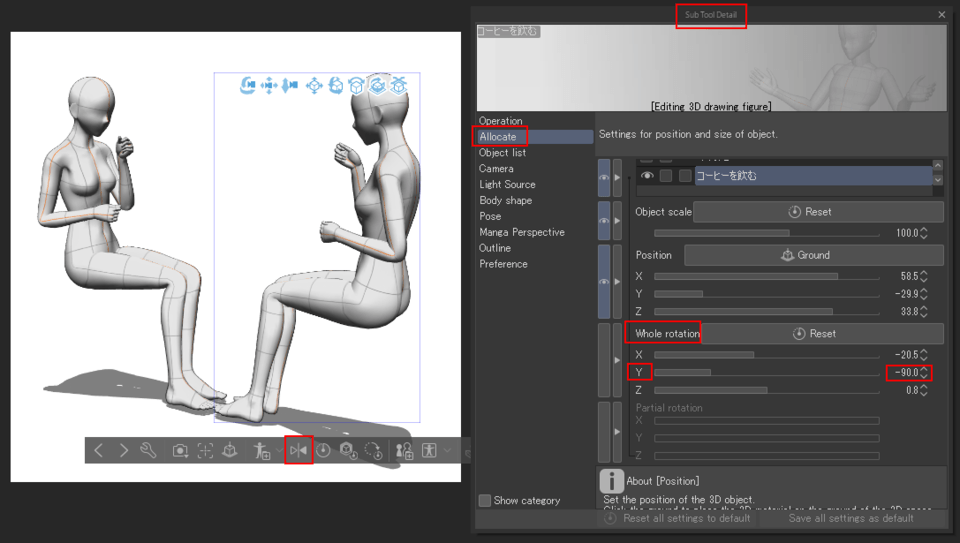This screenshot has width=960, height=543.
Task: Toggle the Whole rotation display box
Action: click(x=604, y=360)
